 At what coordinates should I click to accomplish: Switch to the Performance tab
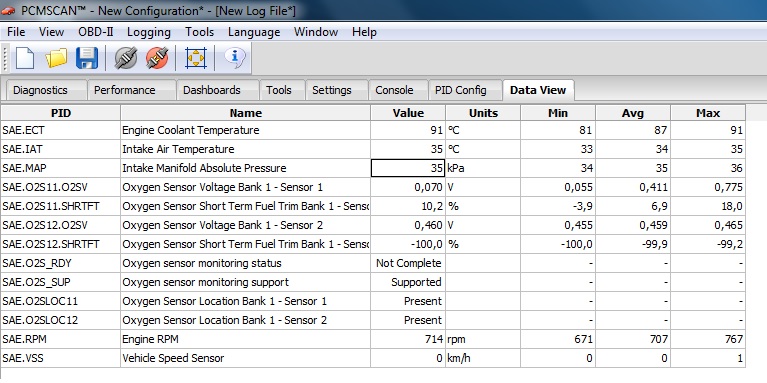pos(132,90)
